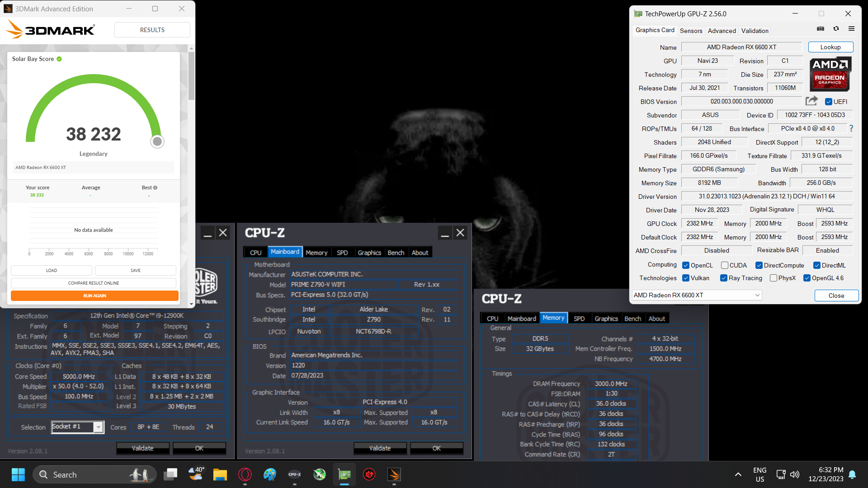Click COMPARE RESULT ONLINE in 3DMark

tap(94, 283)
